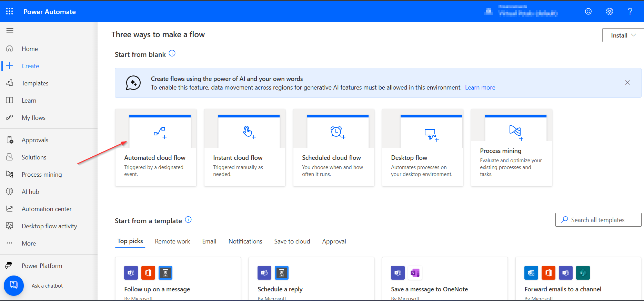The image size is (644, 301).
Task: Select the Scheduled cloud flow title
Action: coord(331,157)
